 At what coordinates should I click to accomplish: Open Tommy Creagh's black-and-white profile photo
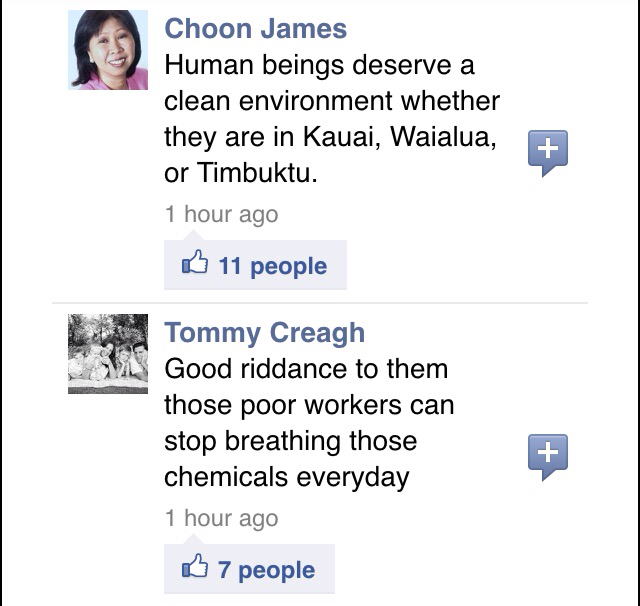coord(107,354)
